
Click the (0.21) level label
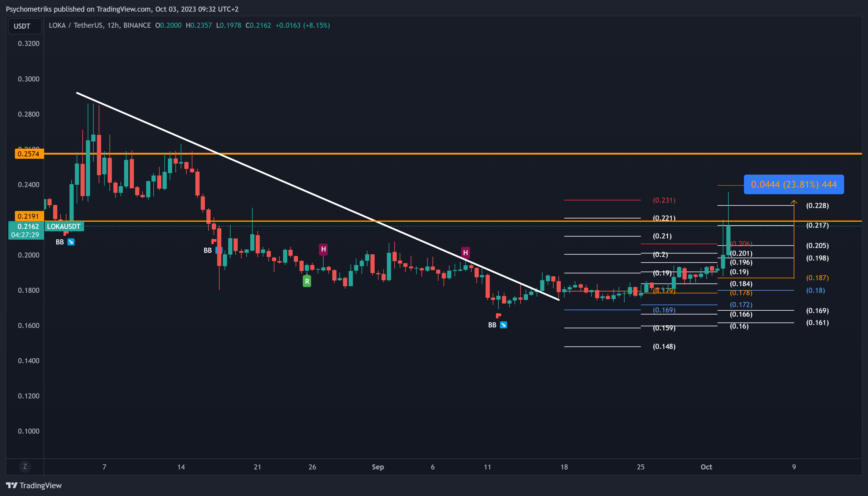click(662, 236)
